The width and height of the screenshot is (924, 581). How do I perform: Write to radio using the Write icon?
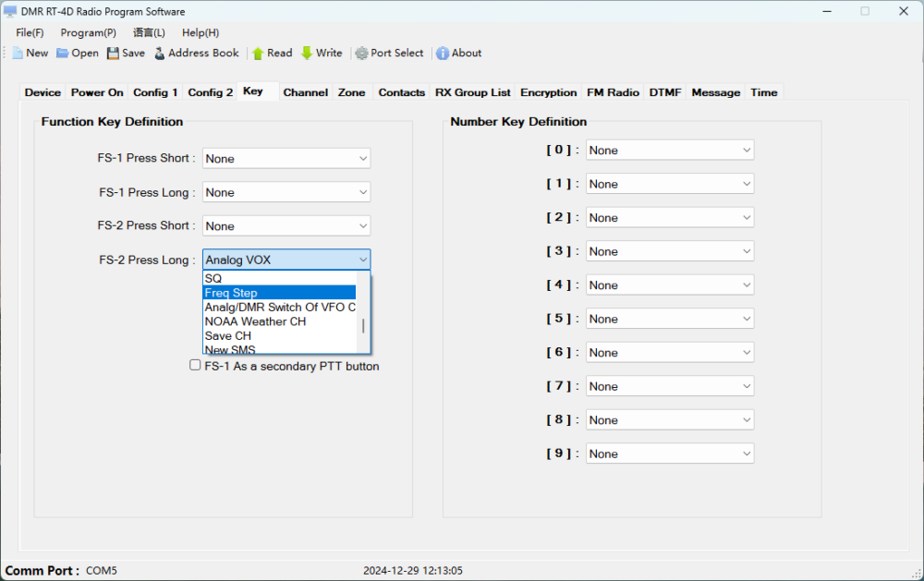(307, 54)
